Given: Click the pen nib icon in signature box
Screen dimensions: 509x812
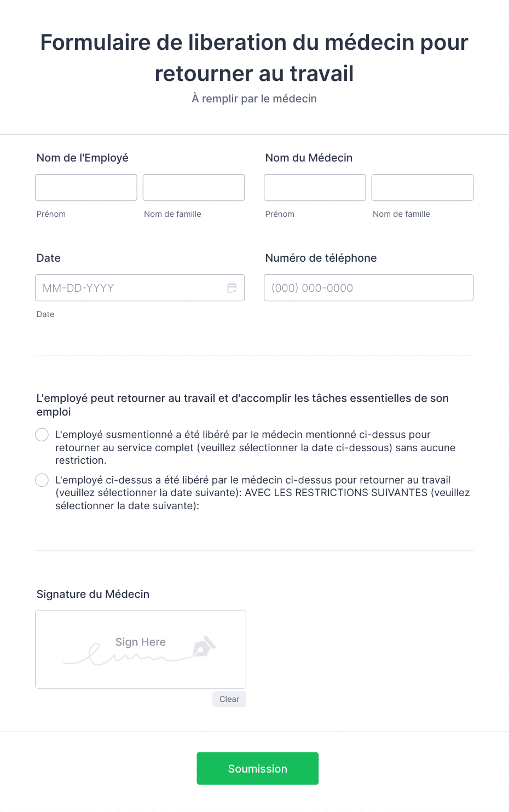Looking at the screenshot, I should pyautogui.click(x=204, y=646).
